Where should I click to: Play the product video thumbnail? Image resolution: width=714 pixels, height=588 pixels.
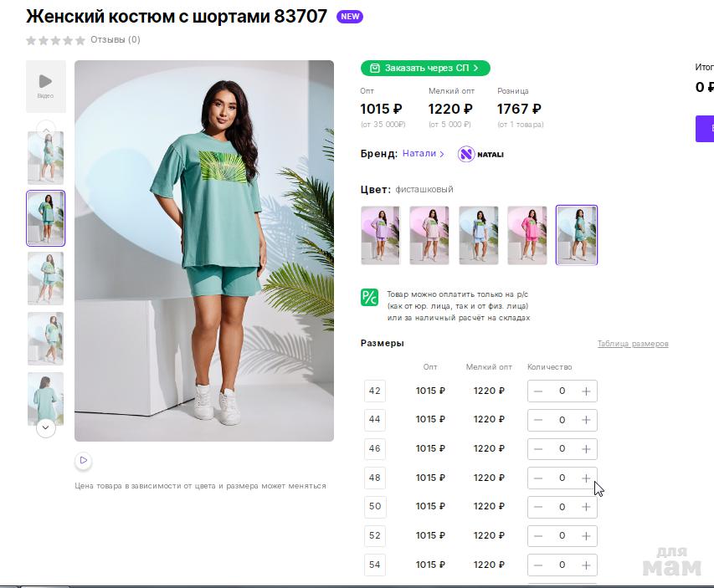45,85
